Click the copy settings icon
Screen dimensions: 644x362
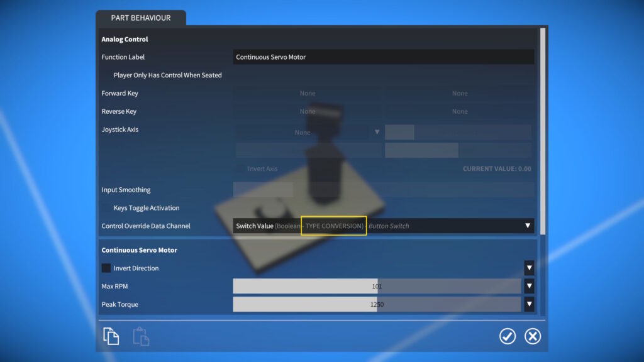(111, 336)
